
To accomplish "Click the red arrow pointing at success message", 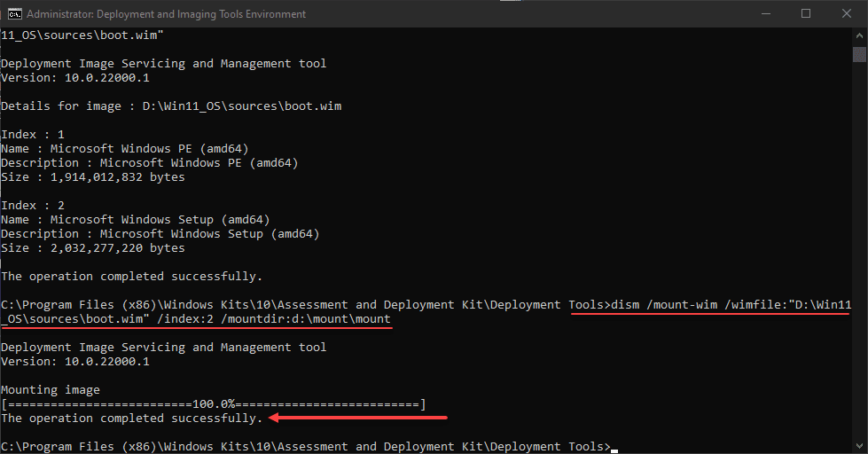I will [x=358, y=418].
